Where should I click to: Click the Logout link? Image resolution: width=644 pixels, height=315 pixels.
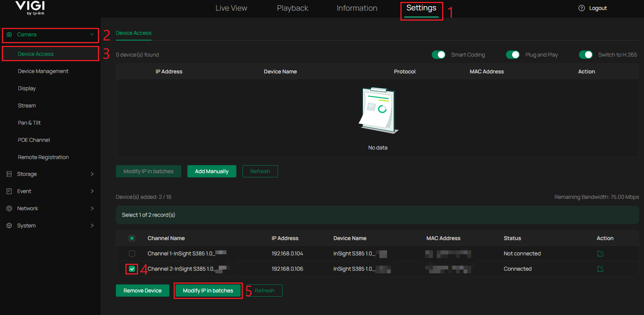click(x=598, y=8)
